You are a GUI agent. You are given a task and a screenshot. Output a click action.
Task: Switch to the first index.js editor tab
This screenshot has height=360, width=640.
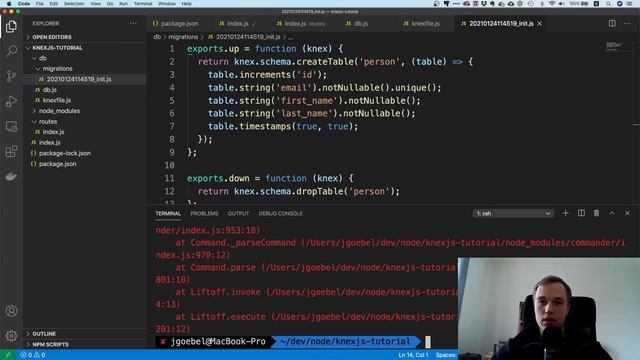click(237, 24)
